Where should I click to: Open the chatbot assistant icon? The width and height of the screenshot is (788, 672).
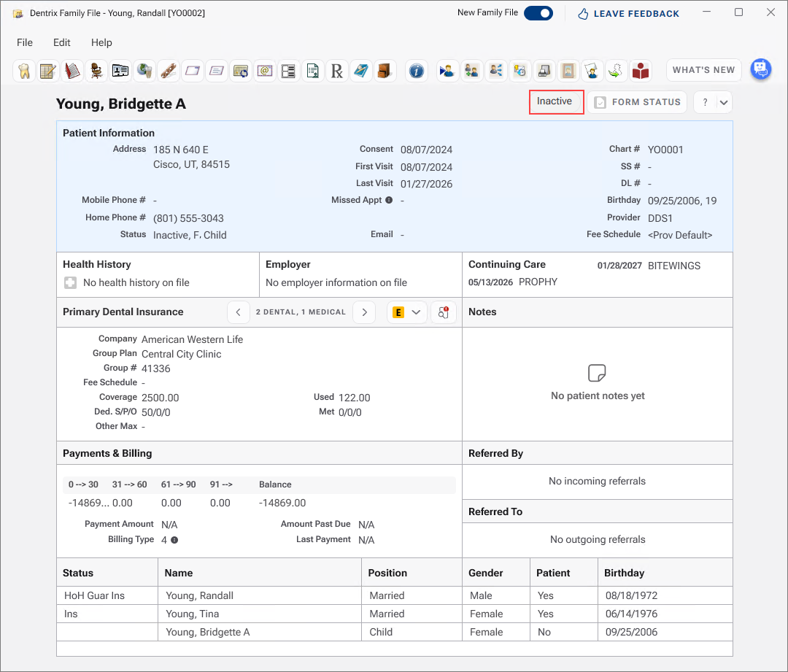pyautogui.click(x=761, y=69)
